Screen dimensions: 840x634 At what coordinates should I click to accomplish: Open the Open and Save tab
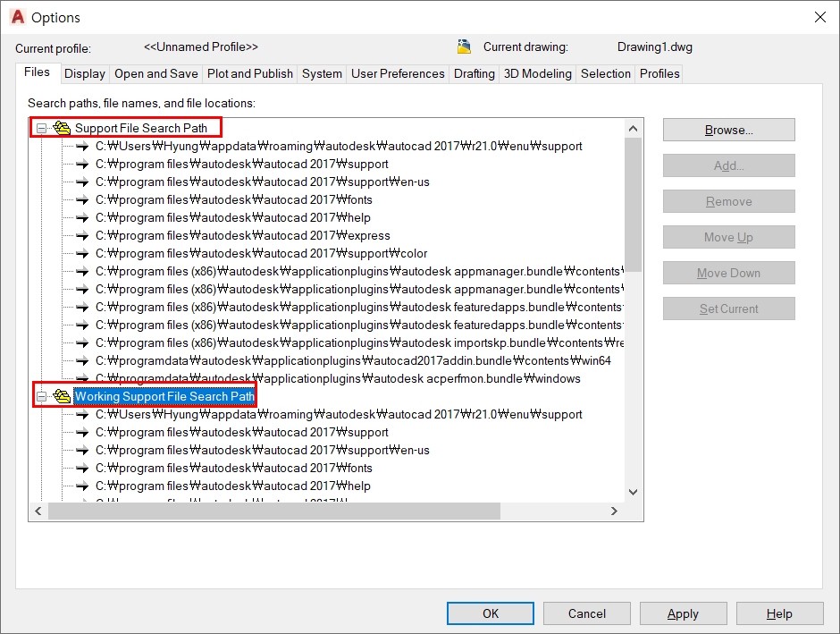point(155,73)
